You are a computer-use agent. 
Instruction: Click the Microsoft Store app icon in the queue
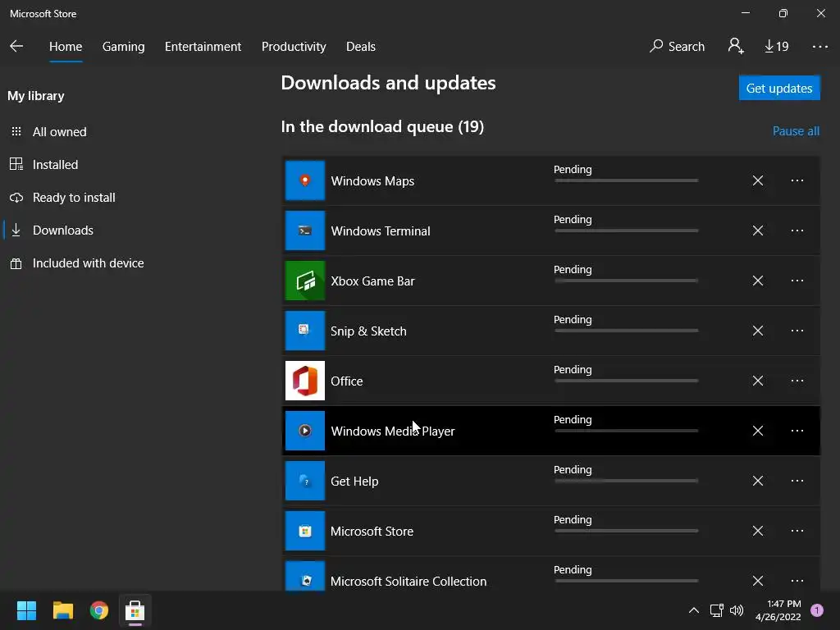point(305,531)
